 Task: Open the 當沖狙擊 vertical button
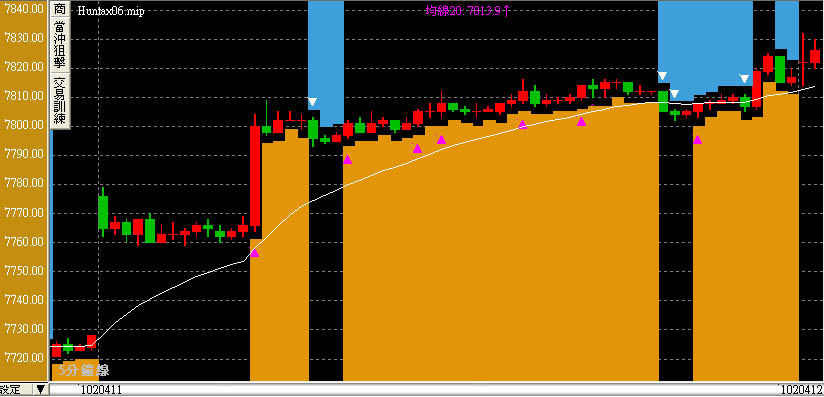[x=60, y=47]
